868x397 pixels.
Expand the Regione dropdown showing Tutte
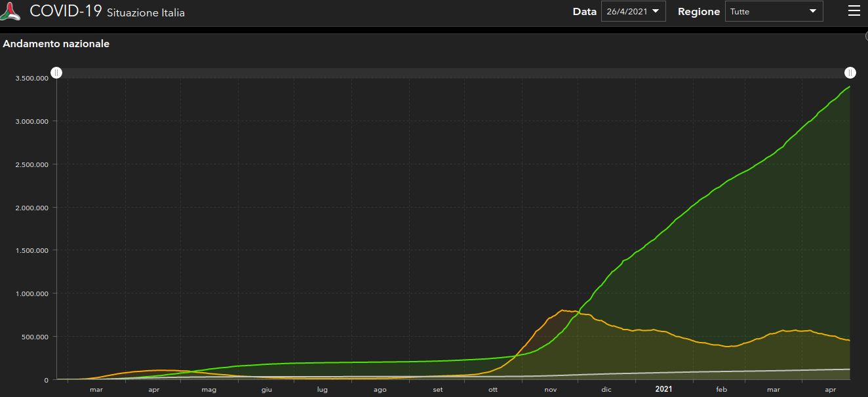coord(774,12)
